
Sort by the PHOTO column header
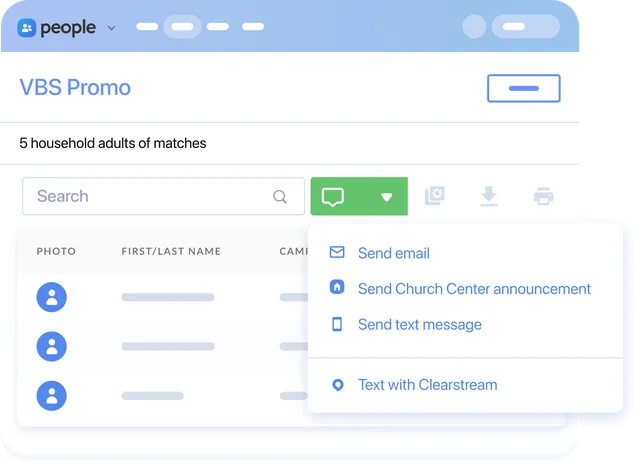(x=56, y=251)
